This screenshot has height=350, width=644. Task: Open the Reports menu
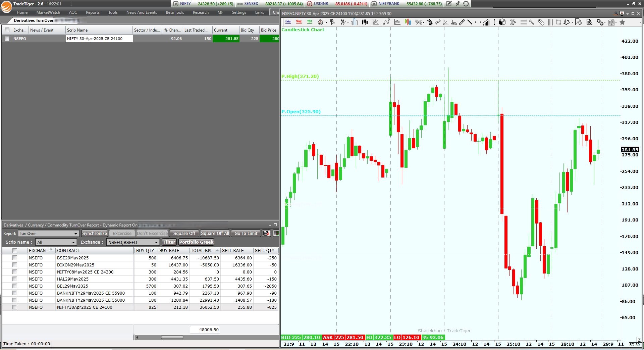click(93, 12)
